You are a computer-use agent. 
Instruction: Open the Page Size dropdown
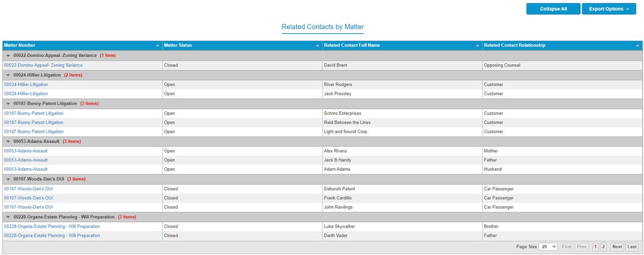click(547, 247)
